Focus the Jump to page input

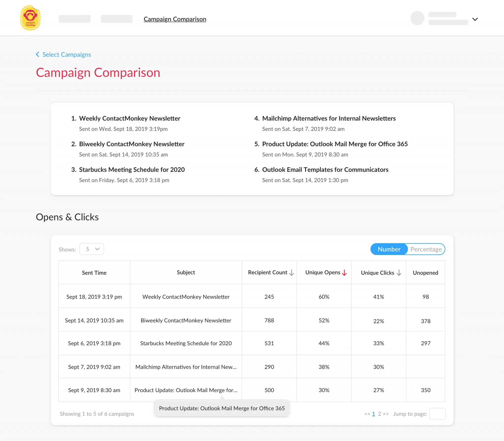(437, 414)
